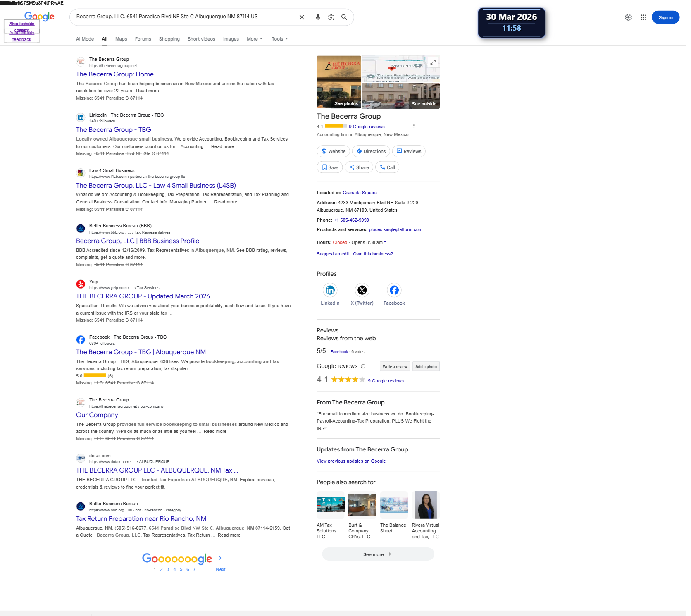Open Google settings gear icon
Image resolution: width=691 pixels, height=616 pixels.
[x=628, y=17]
